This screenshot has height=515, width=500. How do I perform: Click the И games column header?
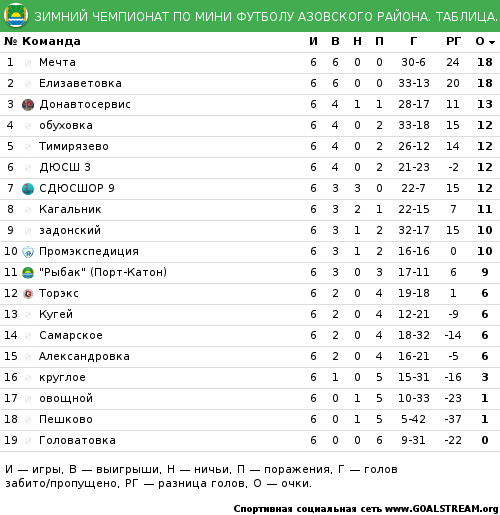[x=313, y=41]
